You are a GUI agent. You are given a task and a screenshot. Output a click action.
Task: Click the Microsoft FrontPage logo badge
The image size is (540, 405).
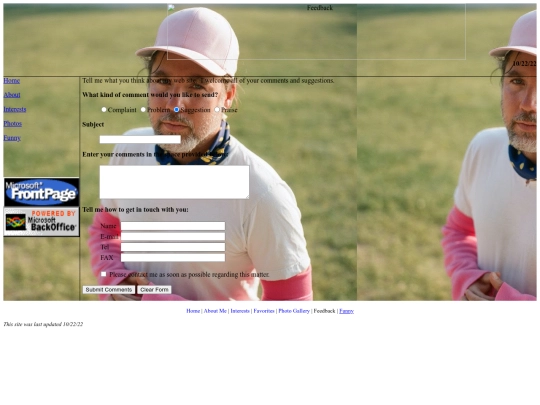click(41, 192)
